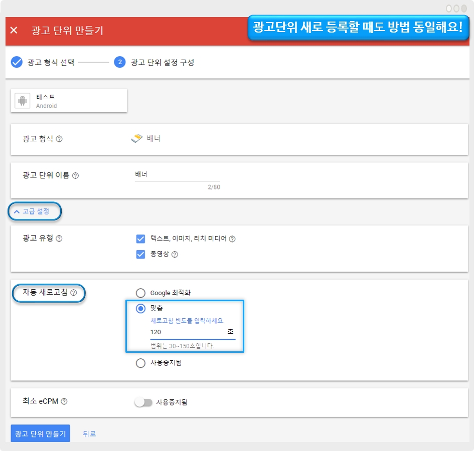Open help for 텍스트, 이미지, 리치 미디어
Screen dimensions: 476x451
pyautogui.click(x=232, y=239)
